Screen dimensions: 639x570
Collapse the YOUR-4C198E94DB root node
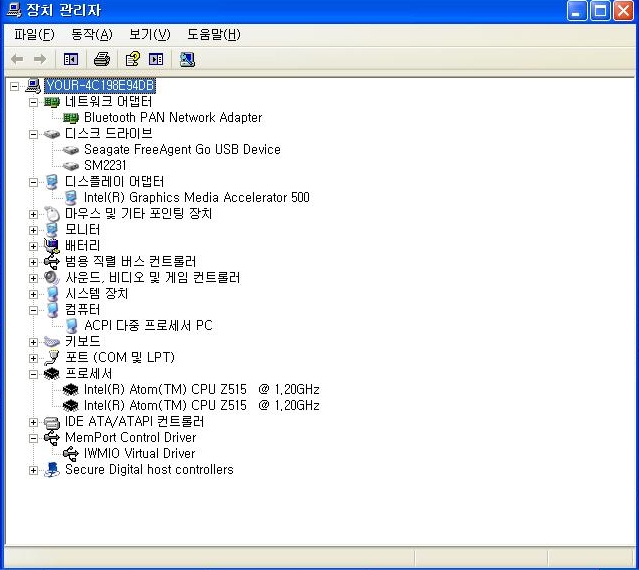14,86
